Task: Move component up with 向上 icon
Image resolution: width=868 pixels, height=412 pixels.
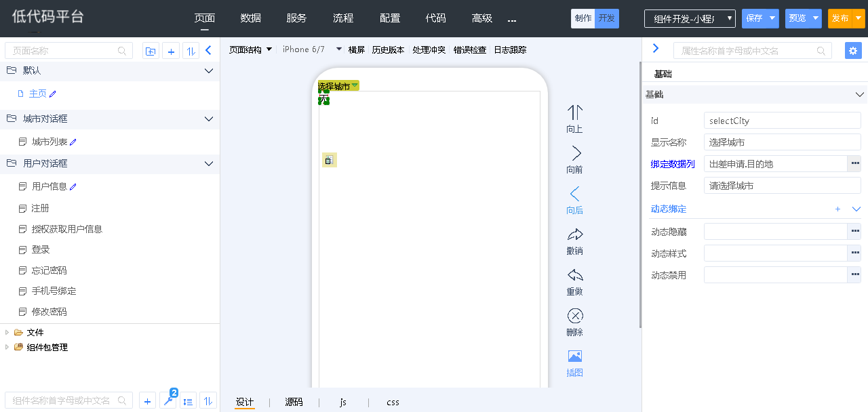Action: 575,112
